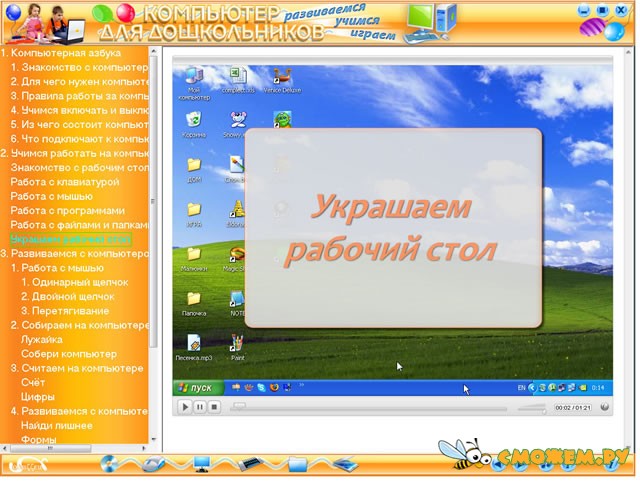Open exercise '1. Одинарный щелчок'
This screenshot has height=481, width=640.
(x=75, y=282)
